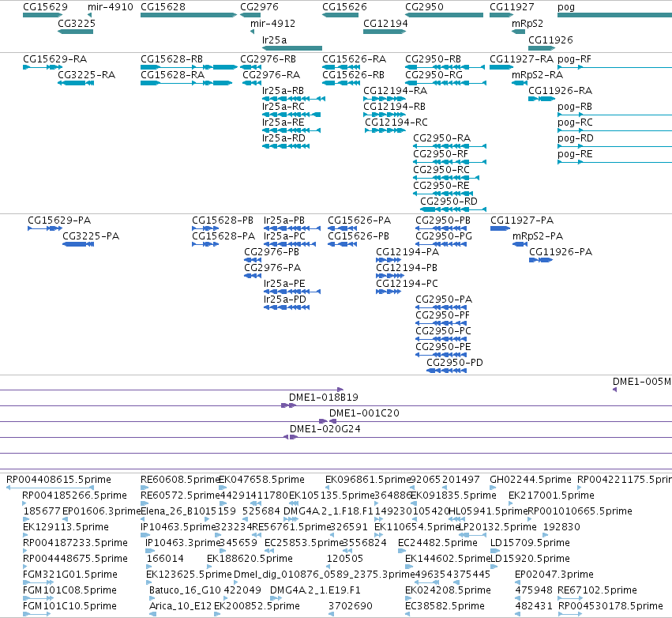Select EST GH02244.5prime
Screen dimensions: 672x618
point(493,487)
